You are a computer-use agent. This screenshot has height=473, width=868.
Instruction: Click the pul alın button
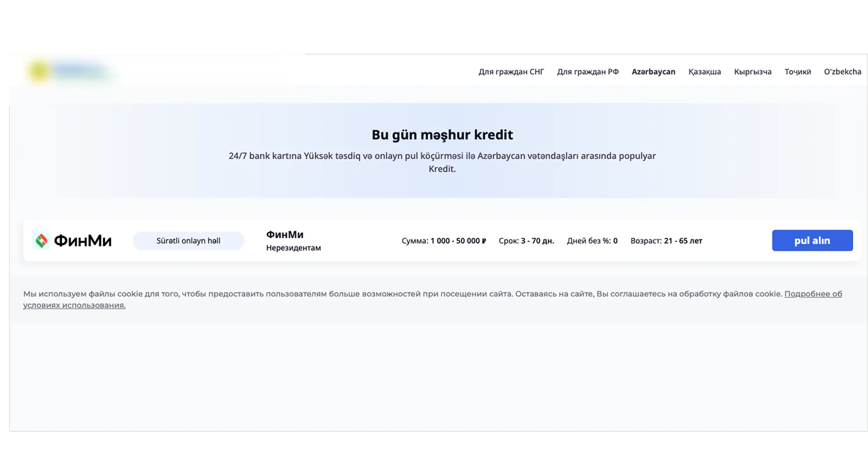(812, 240)
